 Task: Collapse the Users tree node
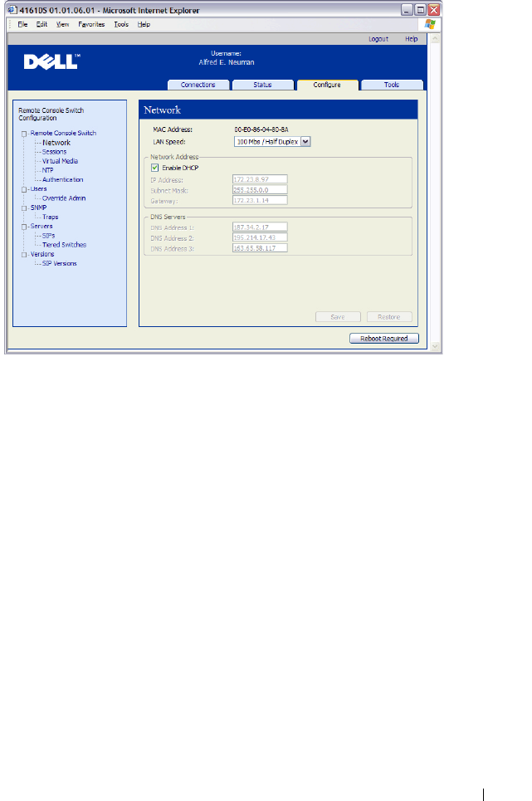(x=24, y=189)
